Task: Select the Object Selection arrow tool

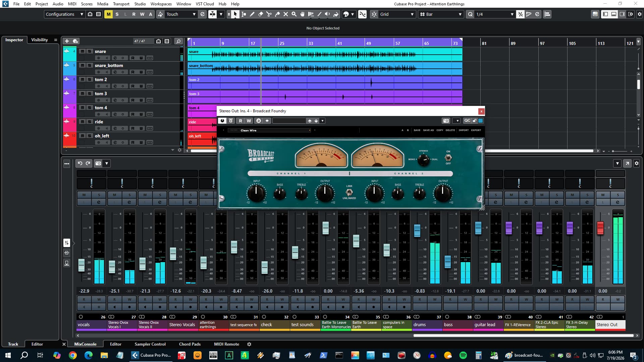Action: (235, 14)
